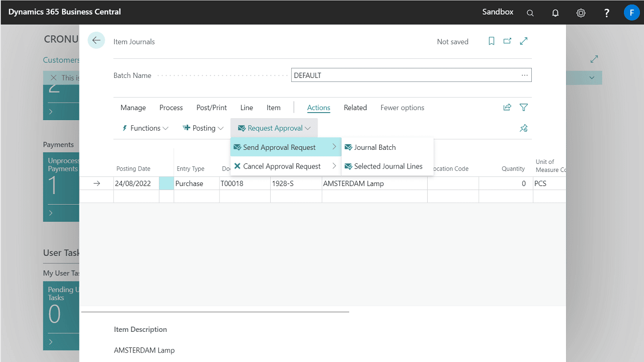Open the Send Approval Request submenu arrow
This screenshot has width=644, height=362.
[x=334, y=147]
